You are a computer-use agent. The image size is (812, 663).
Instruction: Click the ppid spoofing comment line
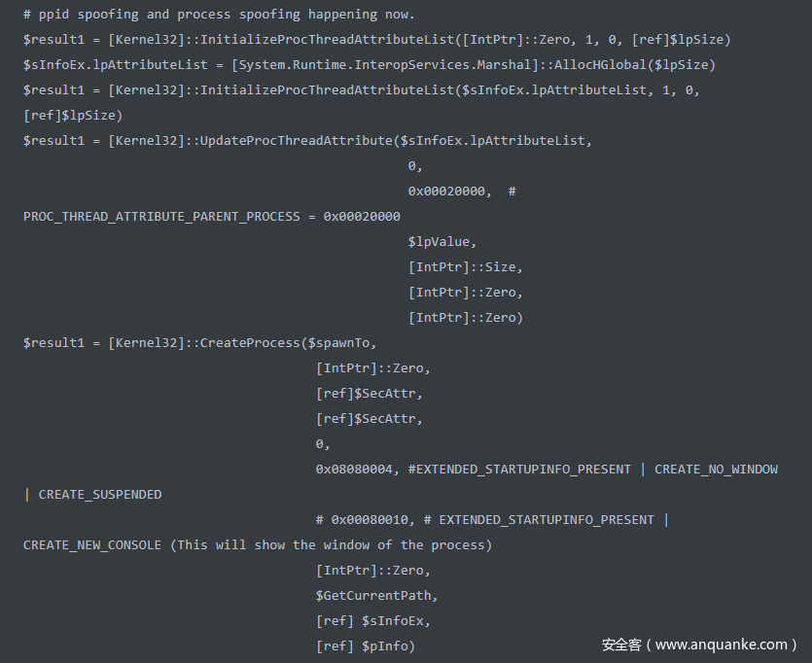click(x=219, y=14)
